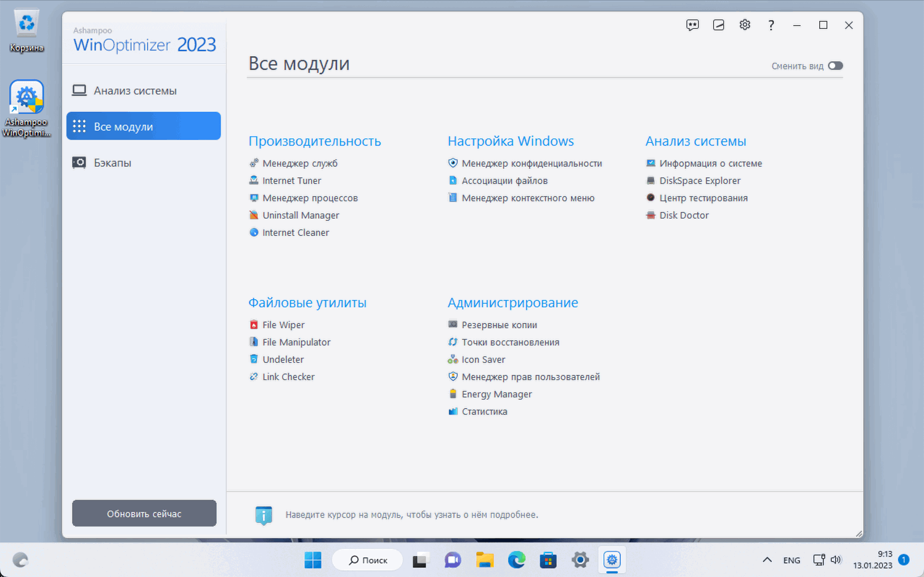
Task: Click the Disk Doctor icon
Action: pyautogui.click(x=650, y=215)
